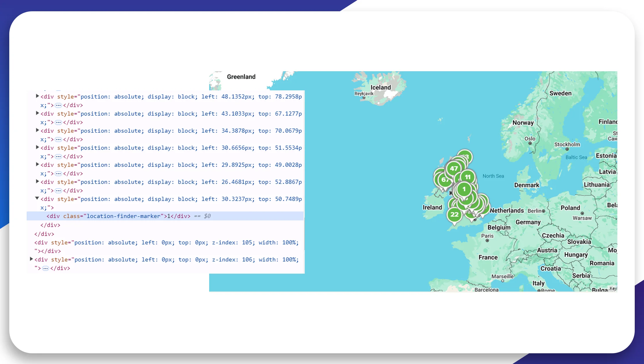
Task: Select the div line with top: 67.1277p
Action: coord(171,118)
